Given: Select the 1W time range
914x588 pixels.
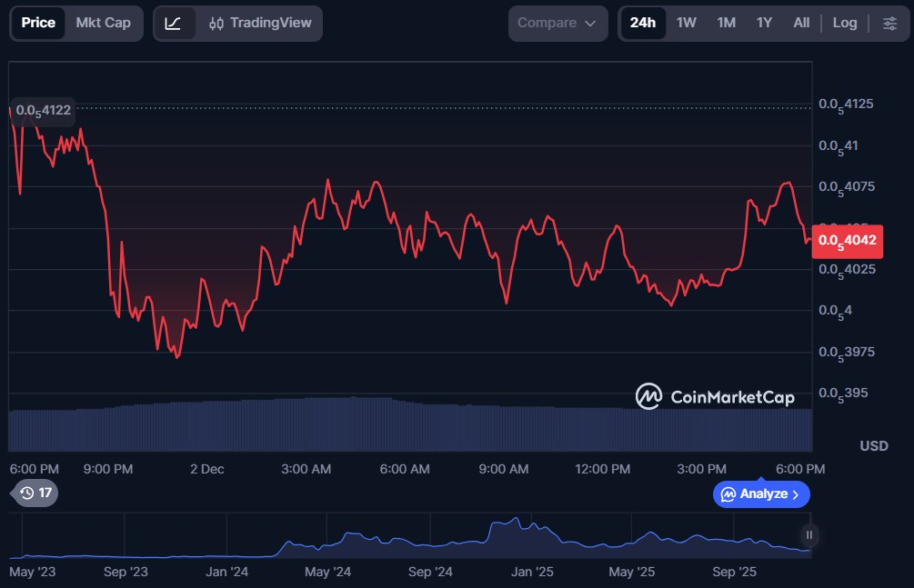Looking at the screenshot, I should point(686,23).
